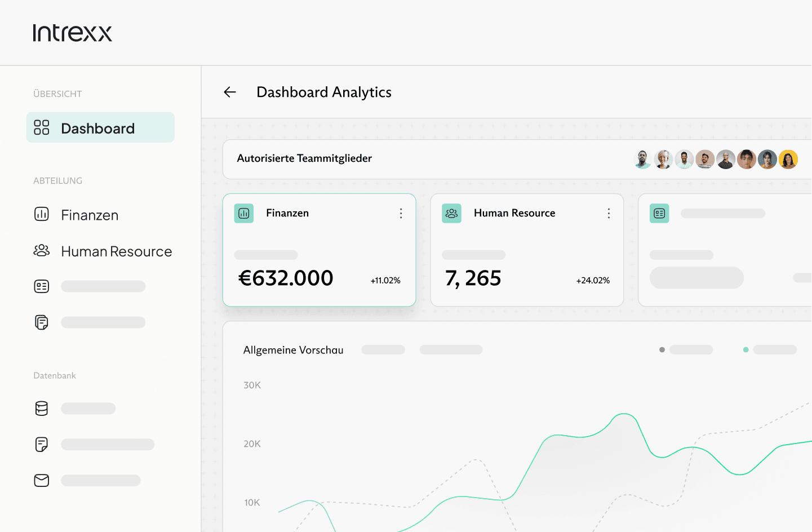Click the stacked documents icon in the sidebar
This screenshot has width=812, height=532.
42,322
